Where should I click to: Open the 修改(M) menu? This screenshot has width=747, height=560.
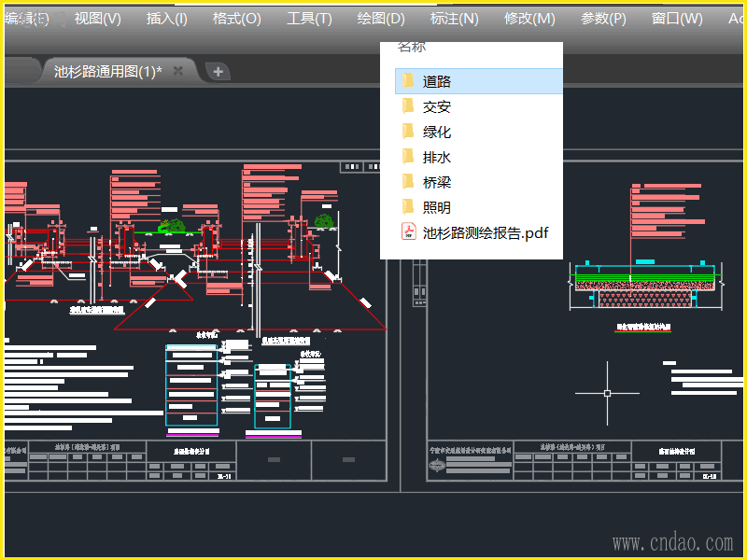click(529, 19)
